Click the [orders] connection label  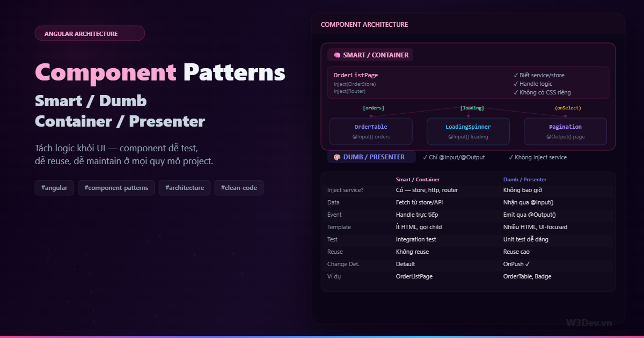374,107
